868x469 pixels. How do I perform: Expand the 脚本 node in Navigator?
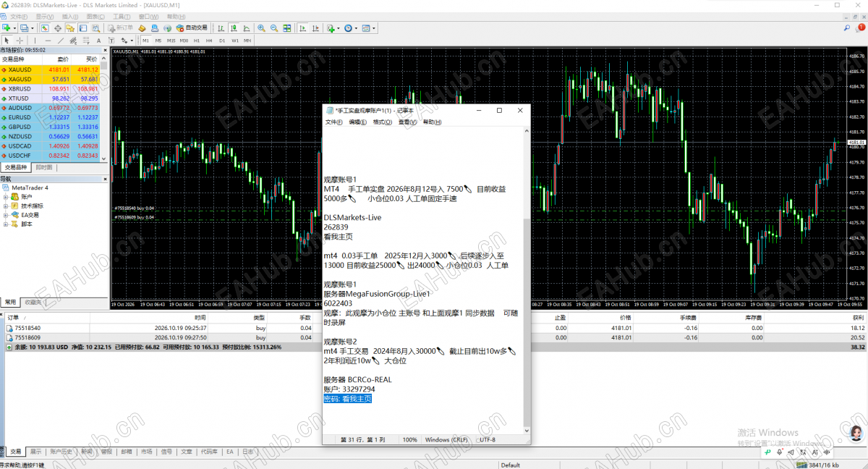pyautogui.click(x=7, y=224)
